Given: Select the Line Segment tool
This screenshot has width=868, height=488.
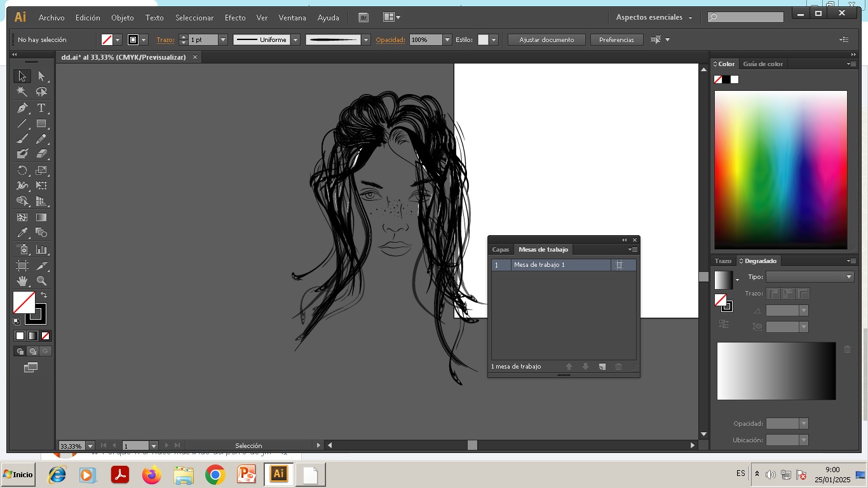Looking at the screenshot, I should click(x=22, y=123).
